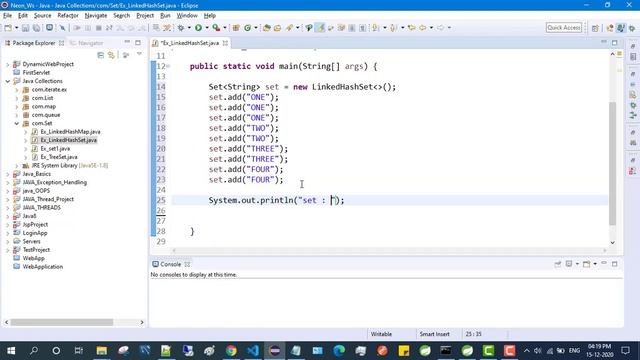Toggle Mark Occurrences toolbar button
Screen dimensions: 640x360
click(x=320, y=28)
